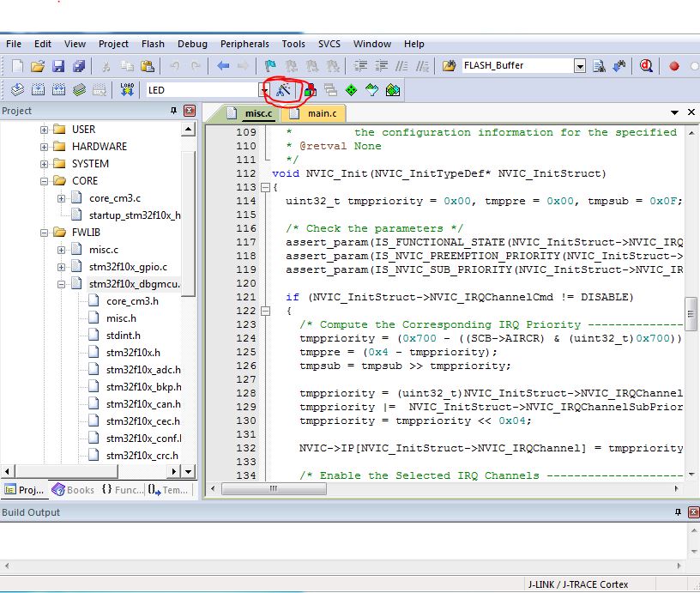Click the New file icon
Image resolution: width=700 pixels, height=593 pixels.
(x=17, y=66)
